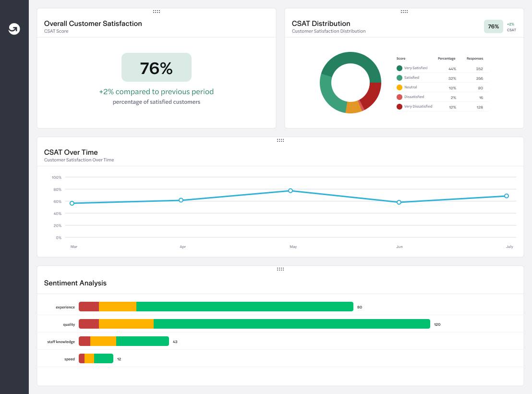Click '+2% compared to previous period' text
The width and height of the screenshot is (532, 394).
pyautogui.click(x=157, y=92)
